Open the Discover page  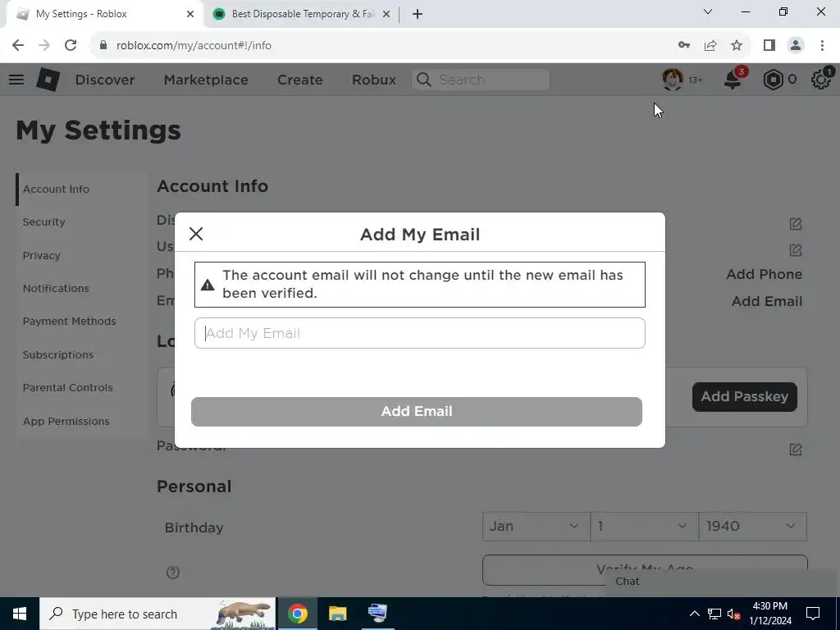click(x=104, y=80)
